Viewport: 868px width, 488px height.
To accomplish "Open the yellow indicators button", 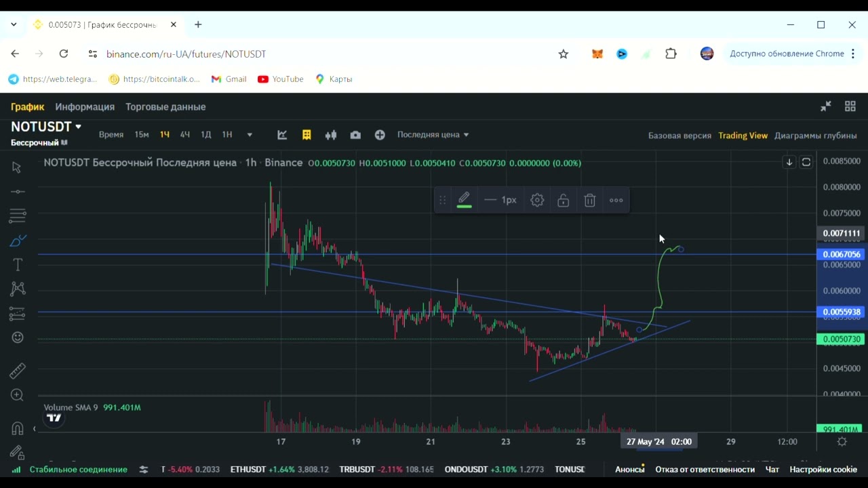I will click(x=307, y=135).
